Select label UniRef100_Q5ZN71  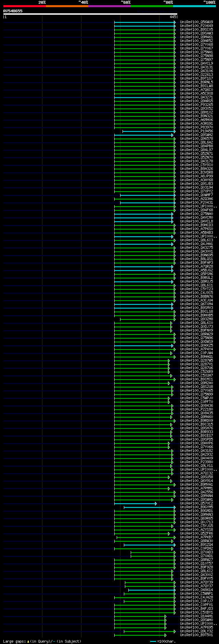(196, 153)
